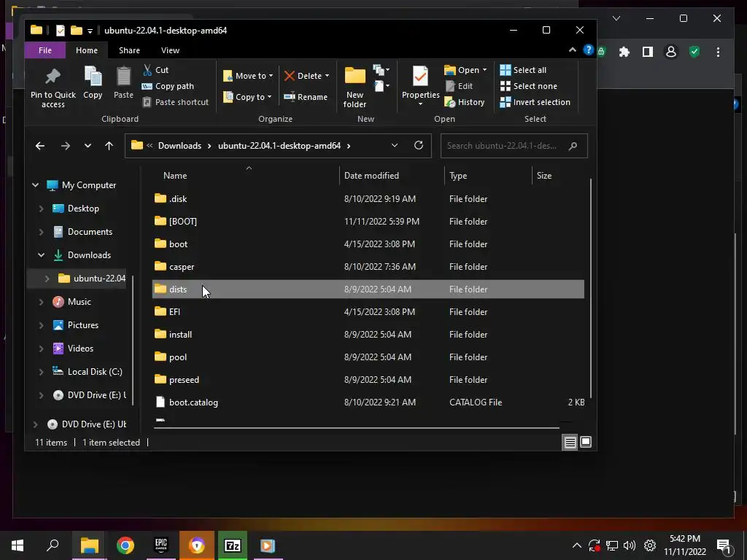Sort by the Name column header
Image resolution: width=747 pixels, height=560 pixels.
point(247,176)
